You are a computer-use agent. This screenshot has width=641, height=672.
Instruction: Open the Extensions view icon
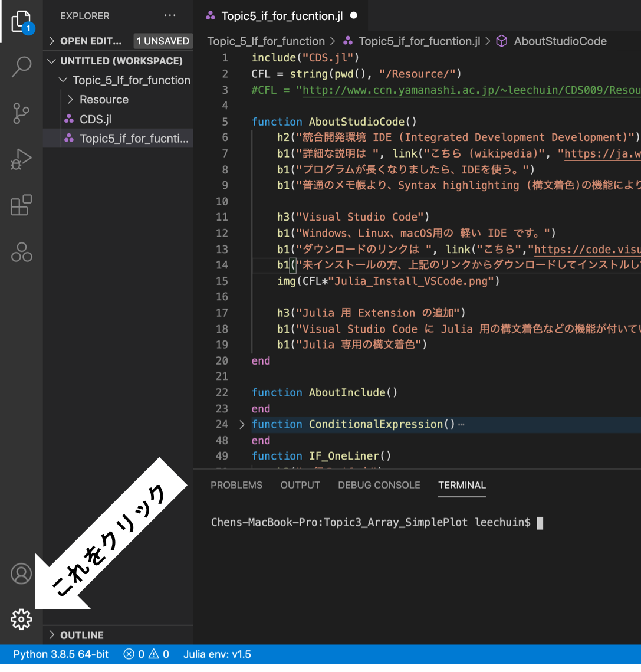pyautogui.click(x=21, y=205)
